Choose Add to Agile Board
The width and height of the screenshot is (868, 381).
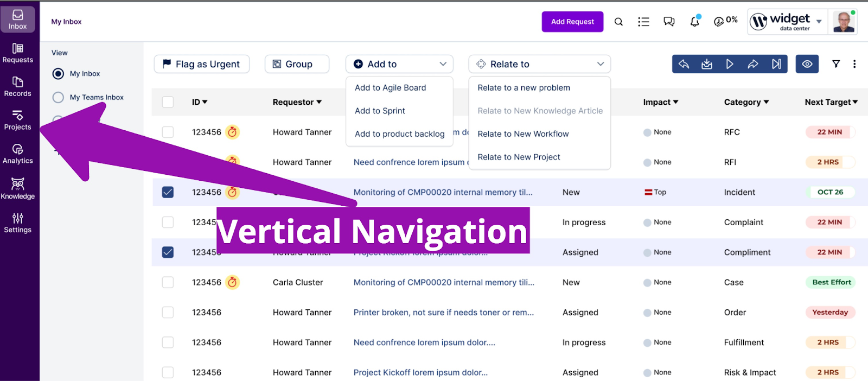click(x=391, y=88)
